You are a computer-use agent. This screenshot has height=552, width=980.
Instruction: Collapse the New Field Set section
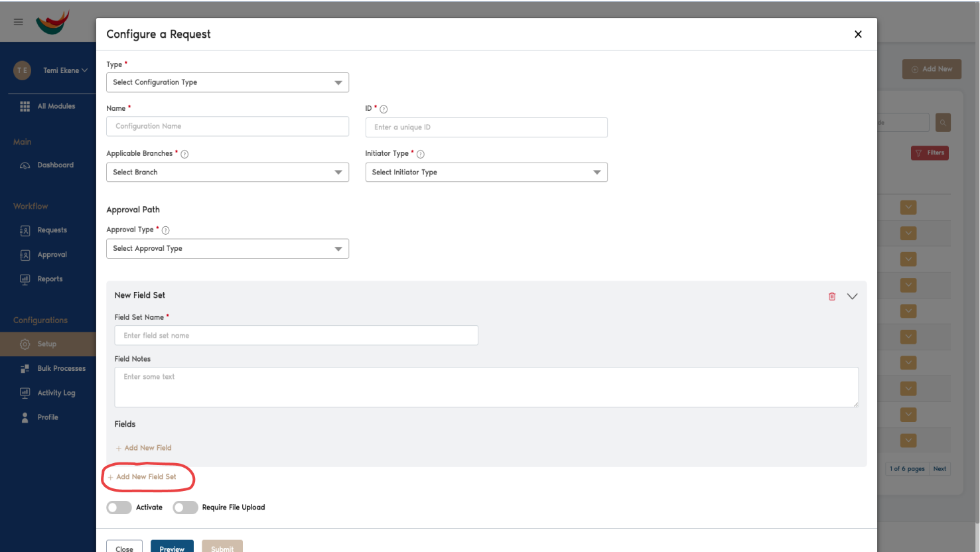coord(853,296)
